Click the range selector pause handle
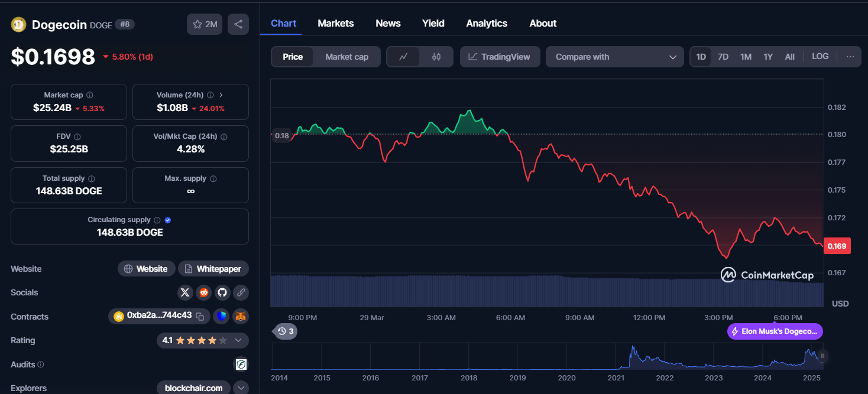The height and width of the screenshot is (394, 868). pyautogui.click(x=822, y=356)
